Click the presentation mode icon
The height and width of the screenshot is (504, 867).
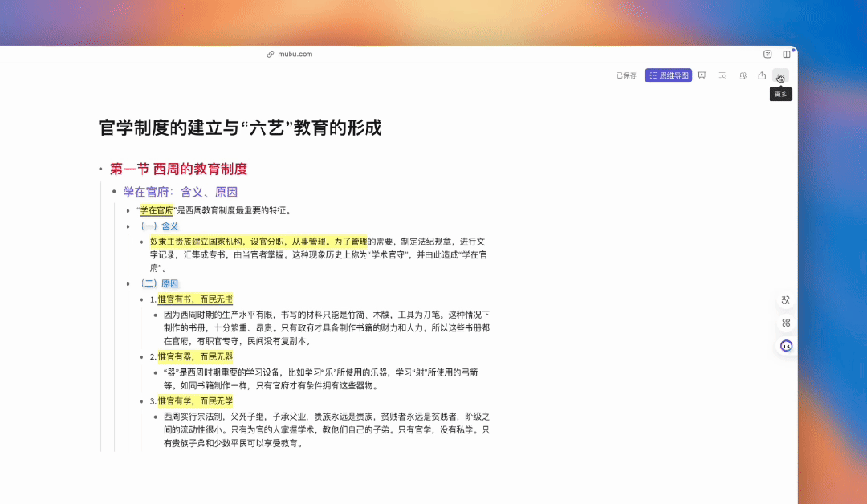click(702, 75)
